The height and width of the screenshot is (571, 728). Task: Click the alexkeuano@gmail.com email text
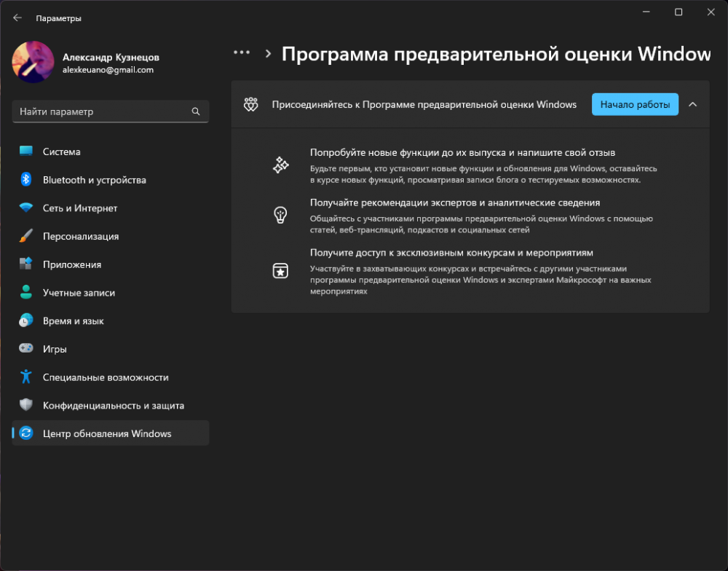(x=108, y=70)
